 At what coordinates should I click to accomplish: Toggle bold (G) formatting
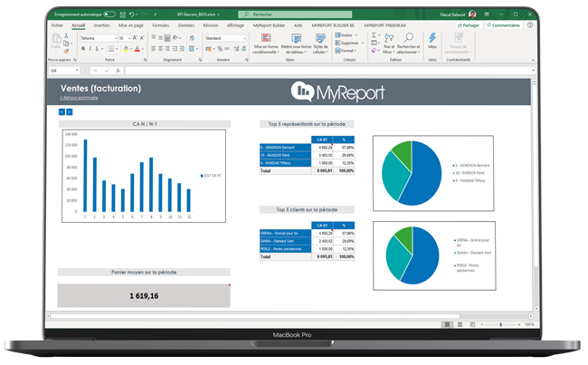[83, 48]
